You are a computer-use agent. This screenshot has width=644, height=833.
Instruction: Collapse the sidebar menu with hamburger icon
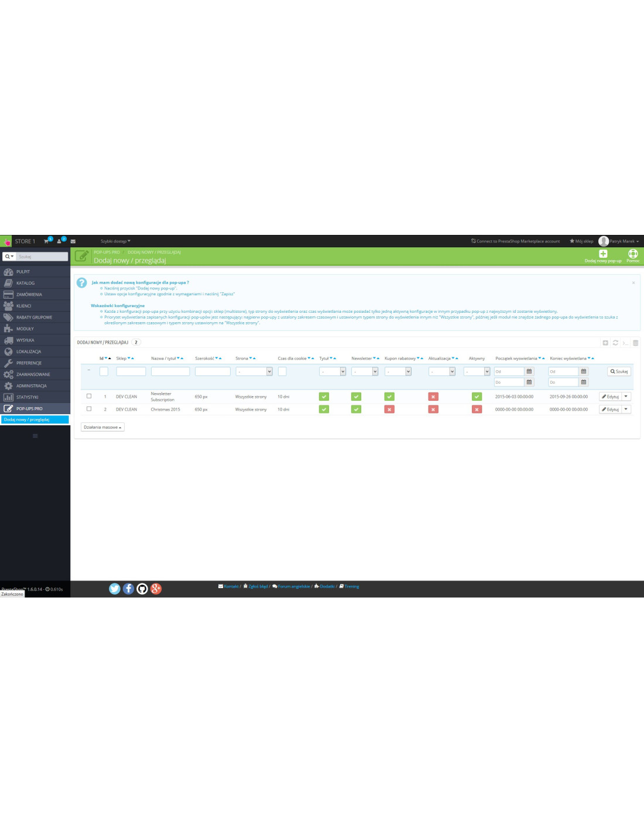point(35,436)
